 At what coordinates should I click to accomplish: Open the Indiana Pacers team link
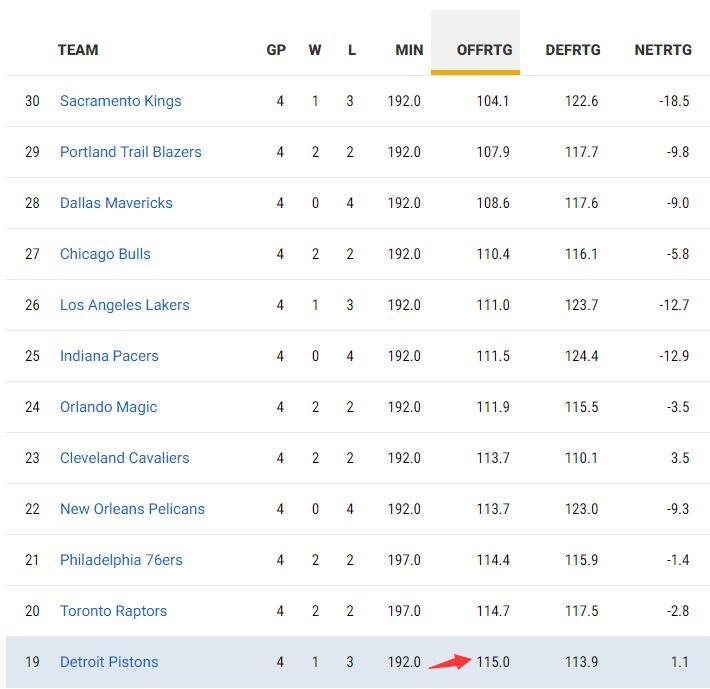(x=109, y=356)
